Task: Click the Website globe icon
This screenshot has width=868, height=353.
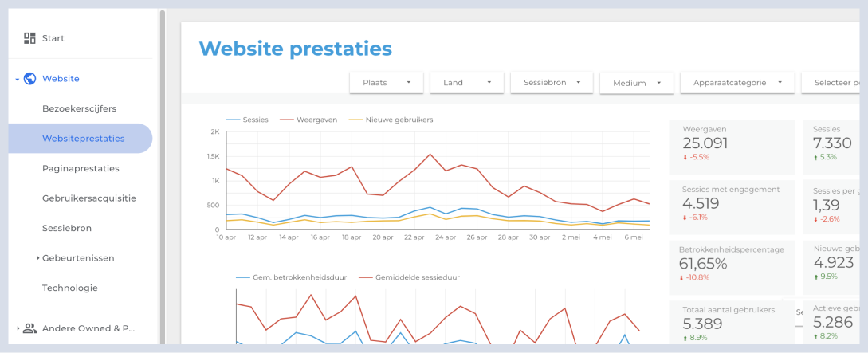Action: [30, 79]
